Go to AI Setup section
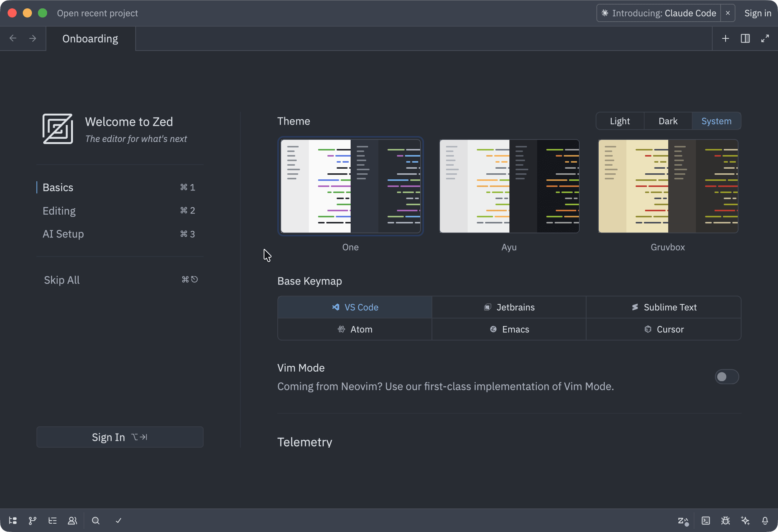The image size is (778, 532). (63, 234)
